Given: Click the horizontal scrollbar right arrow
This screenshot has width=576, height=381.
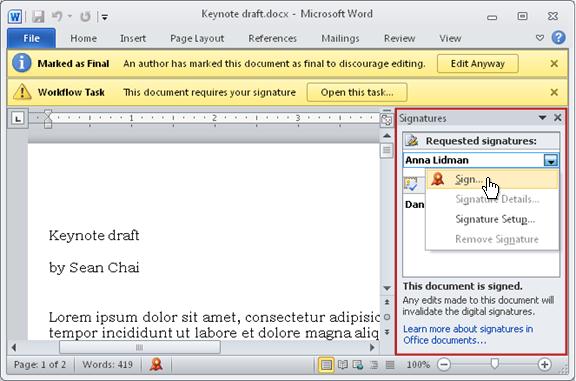Looking at the screenshot, I should (372, 348).
